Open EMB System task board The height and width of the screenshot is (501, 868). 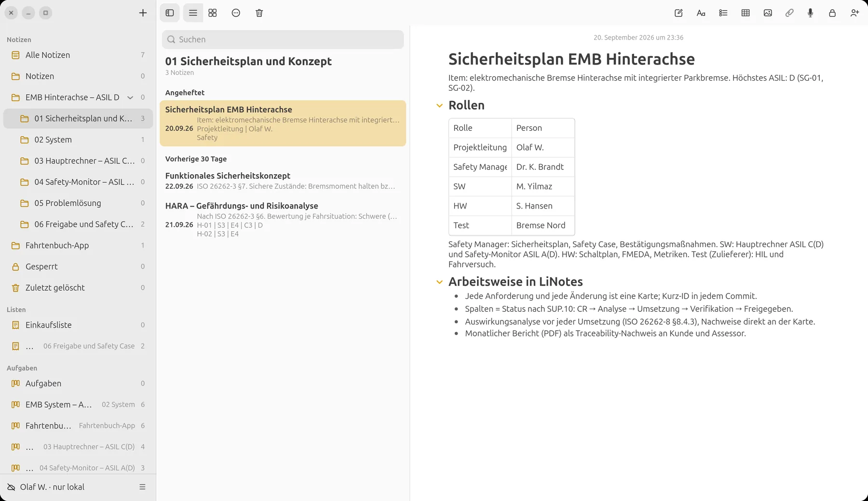point(78,404)
